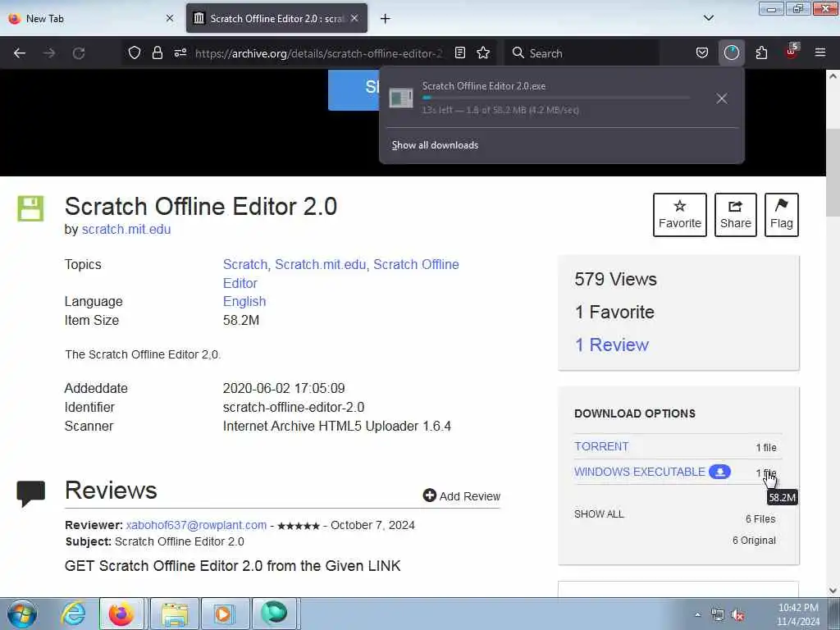840x630 pixels.
Task: Launch Internet Explorer from taskbar
Action: (x=73, y=614)
